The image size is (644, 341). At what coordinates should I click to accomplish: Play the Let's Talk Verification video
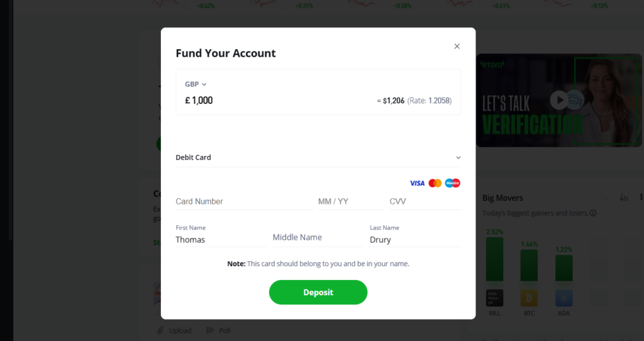tap(558, 100)
